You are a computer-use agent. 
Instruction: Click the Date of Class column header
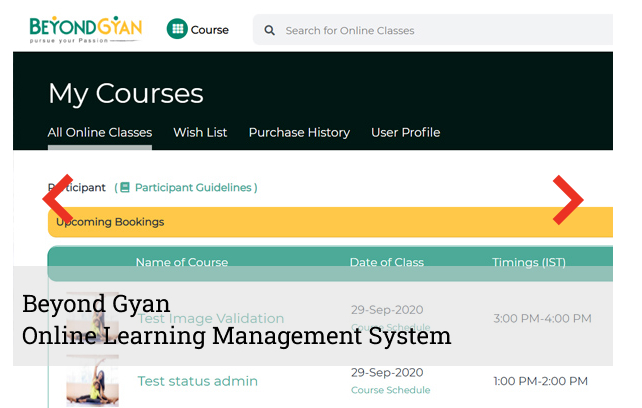pos(386,263)
